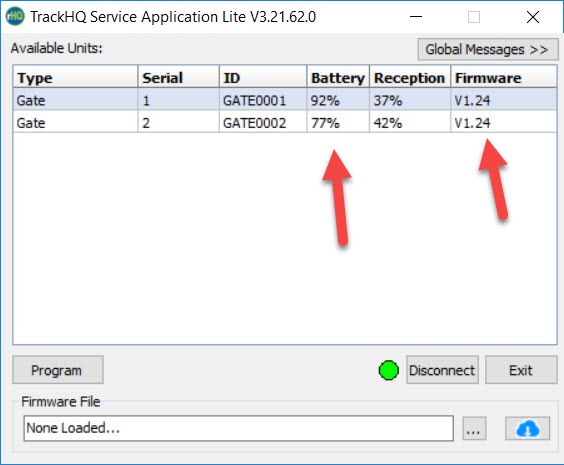564x465 pixels.
Task: Browse for firmware file with ellipsis button
Action: pyautogui.click(x=474, y=428)
